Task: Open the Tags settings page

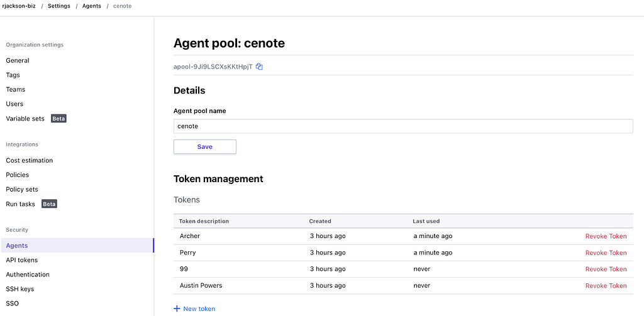Action: [x=13, y=75]
